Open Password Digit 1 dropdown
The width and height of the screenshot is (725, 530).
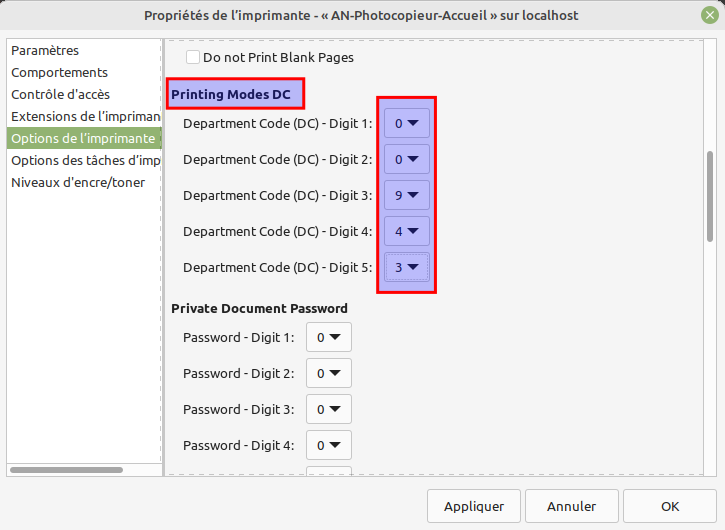pos(329,338)
